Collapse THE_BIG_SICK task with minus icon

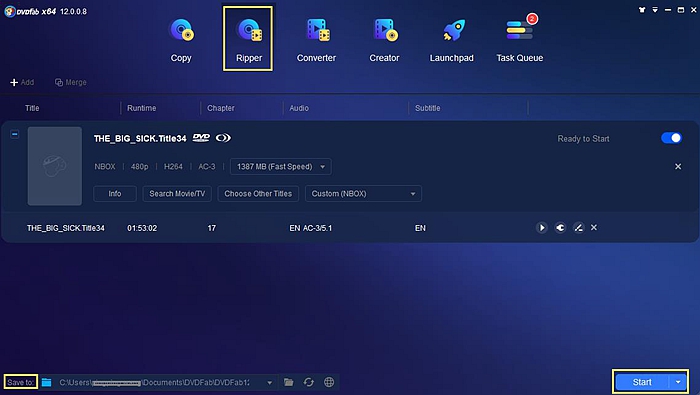15,134
